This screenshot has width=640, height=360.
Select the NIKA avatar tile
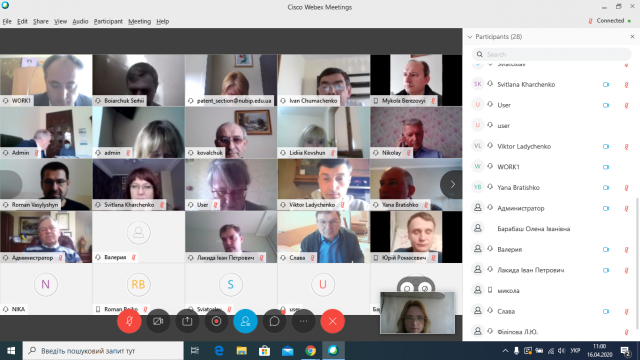click(46, 289)
